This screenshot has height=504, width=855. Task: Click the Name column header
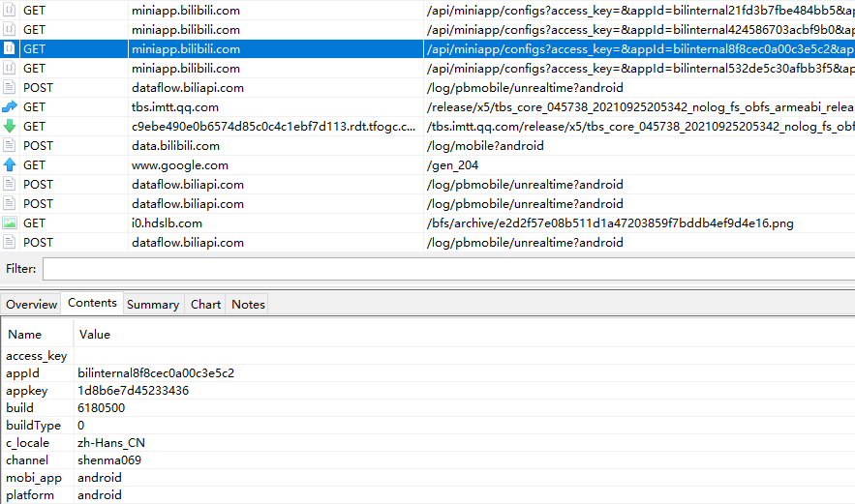pyautogui.click(x=24, y=335)
